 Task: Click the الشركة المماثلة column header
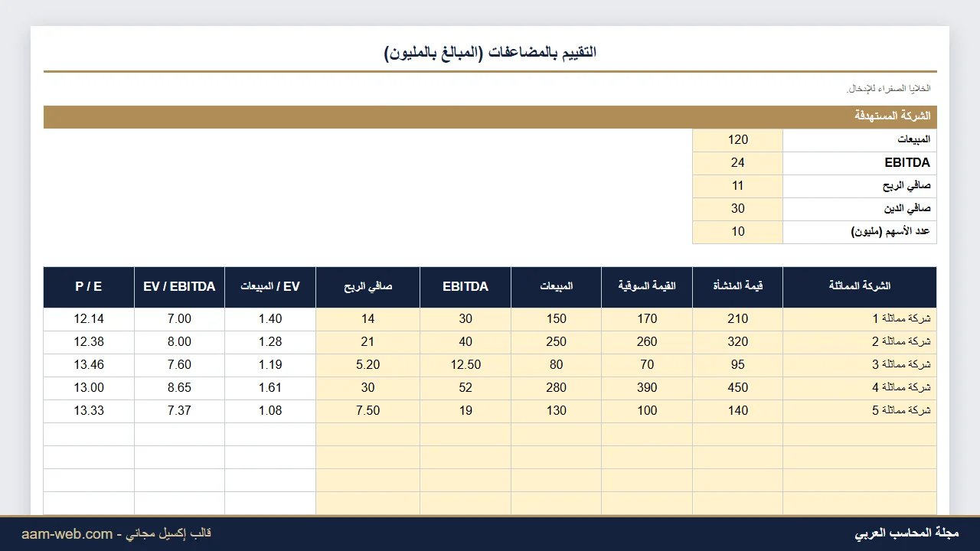860,287
